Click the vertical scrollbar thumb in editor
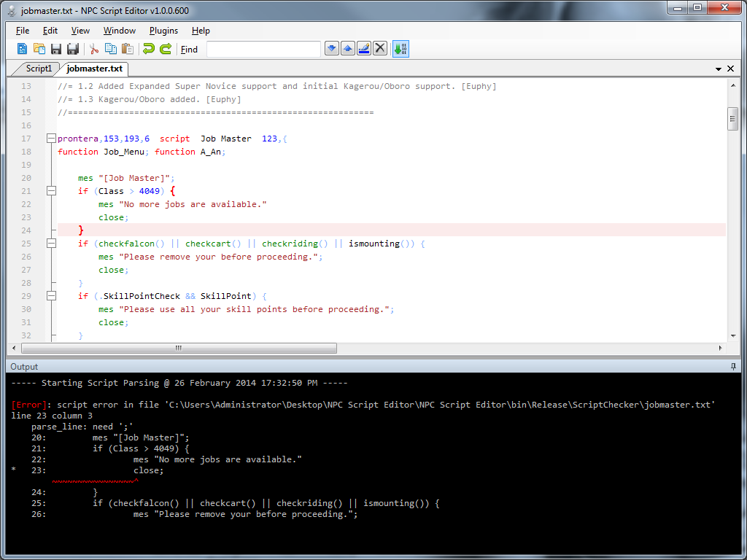747x560 pixels. (x=733, y=119)
